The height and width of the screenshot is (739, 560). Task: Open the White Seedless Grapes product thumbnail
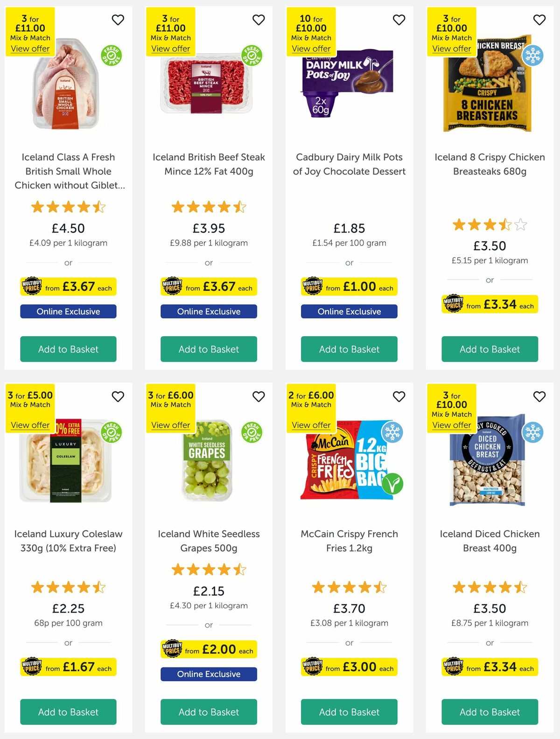(x=209, y=467)
